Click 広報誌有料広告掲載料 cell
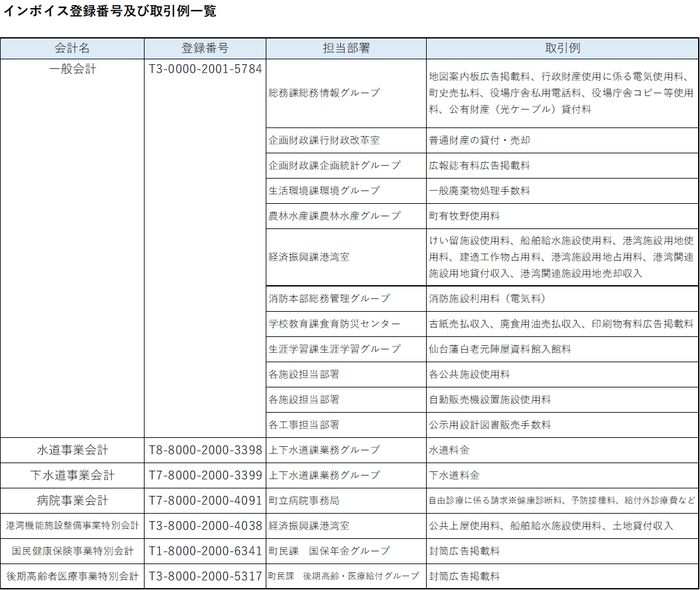Image resolution: width=700 pixels, height=590 pixels. tap(562, 165)
